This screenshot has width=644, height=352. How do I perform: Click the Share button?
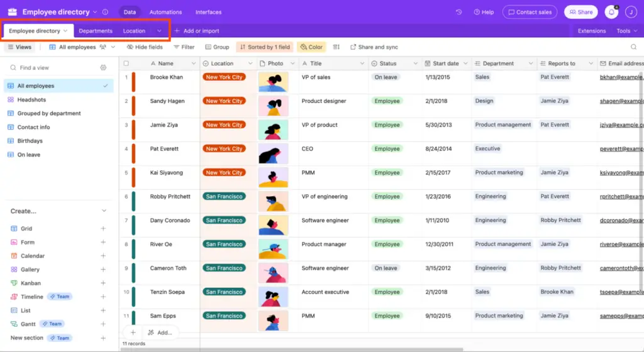coord(580,12)
